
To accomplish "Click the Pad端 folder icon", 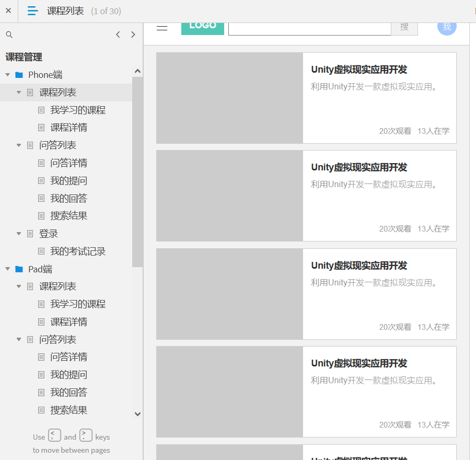I will (19, 269).
